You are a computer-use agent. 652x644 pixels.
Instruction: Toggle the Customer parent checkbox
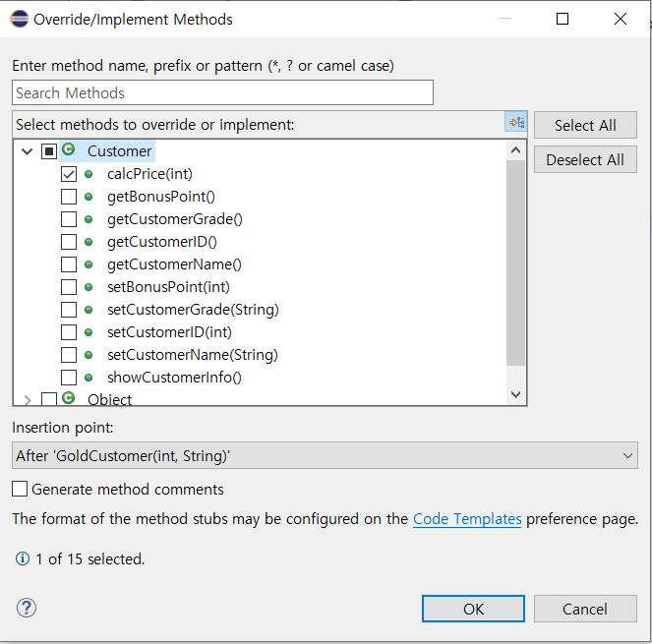tap(49, 151)
